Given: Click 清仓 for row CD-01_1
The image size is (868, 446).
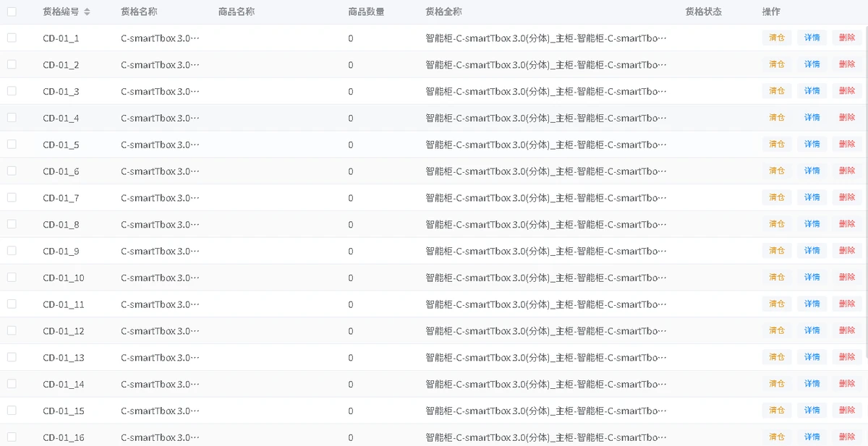Looking at the screenshot, I should click(777, 38).
